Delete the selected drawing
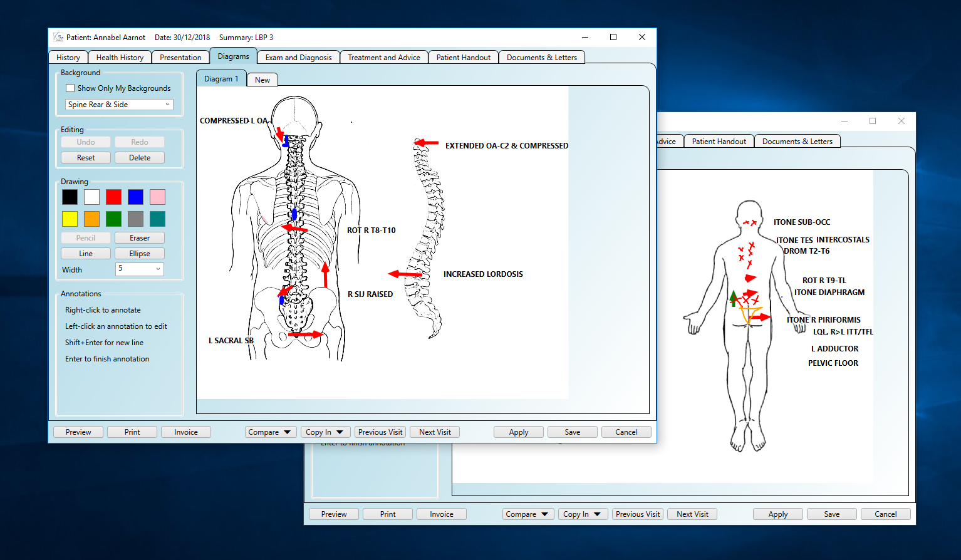 point(139,157)
